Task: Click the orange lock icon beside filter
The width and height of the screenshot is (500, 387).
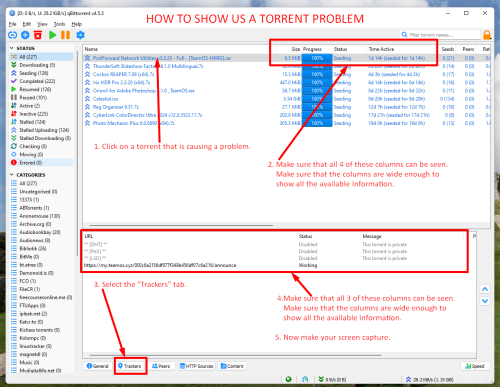Action: (487, 35)
